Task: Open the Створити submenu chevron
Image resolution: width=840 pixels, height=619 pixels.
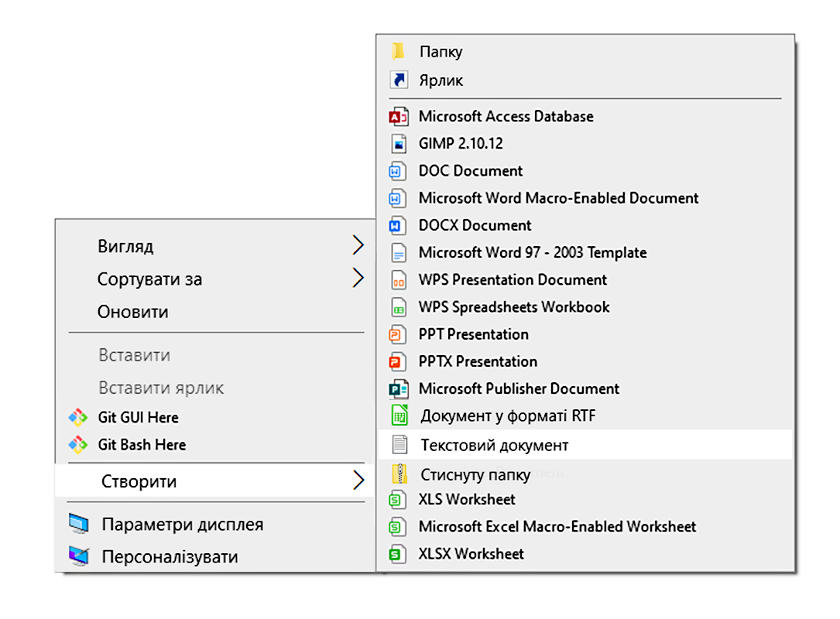Action: point(358,480)
